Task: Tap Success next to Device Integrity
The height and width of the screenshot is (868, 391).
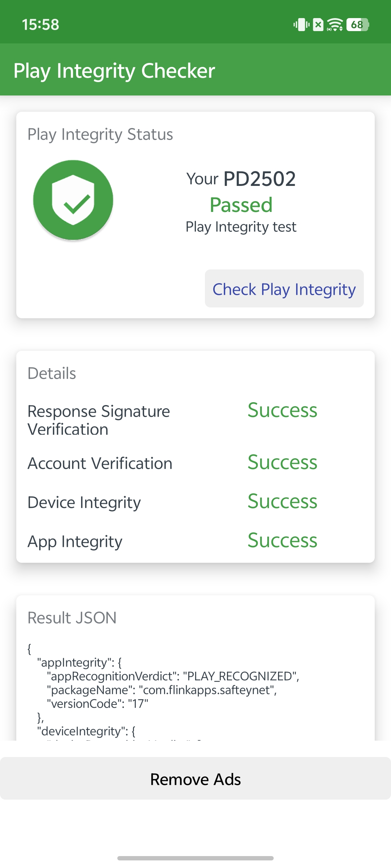Action: click(x=282, y=501)
